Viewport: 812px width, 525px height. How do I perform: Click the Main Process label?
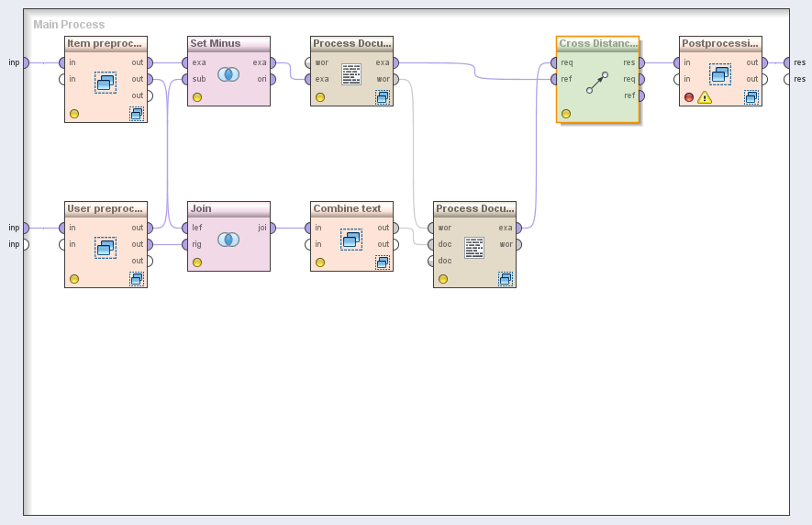[x=69, y=25]
